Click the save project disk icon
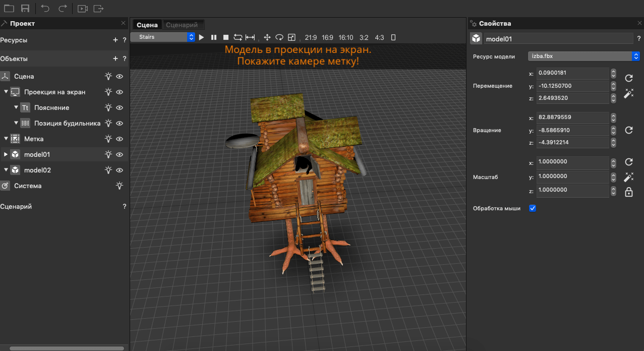 tap(25, 9)
